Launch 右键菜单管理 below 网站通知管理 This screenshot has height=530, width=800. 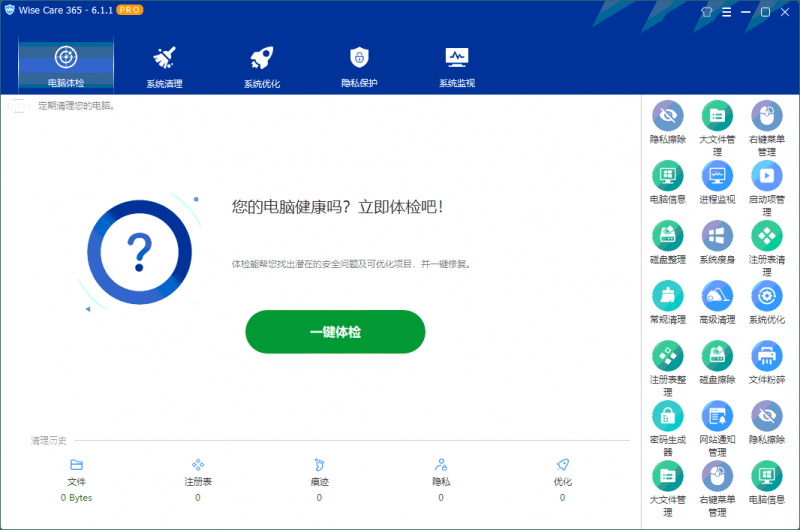[717, 489]
